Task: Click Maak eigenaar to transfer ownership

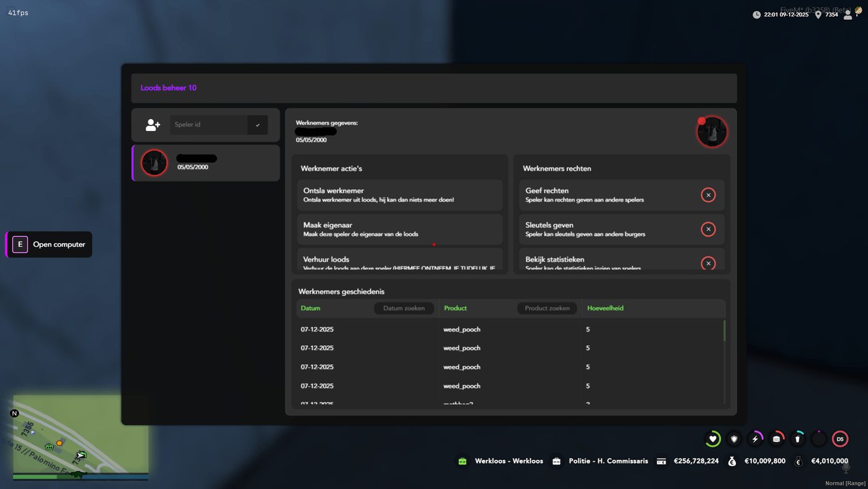Action: coord(400,229)
